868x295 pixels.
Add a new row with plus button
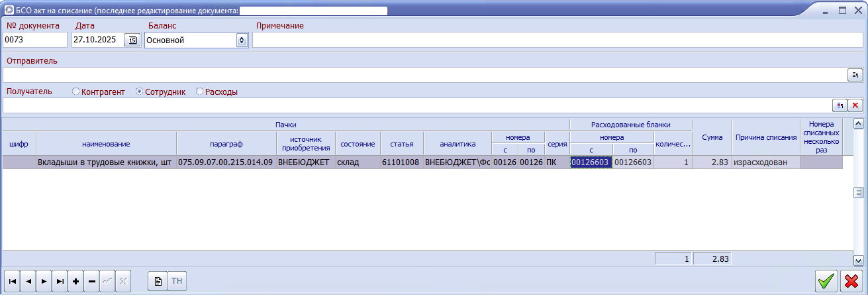[75, 282]
